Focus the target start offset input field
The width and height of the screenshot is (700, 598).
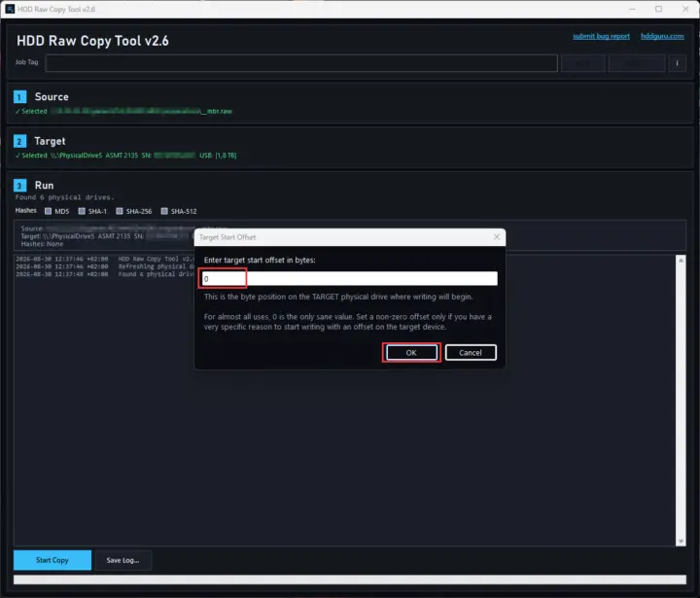pyautogui.click(x=350, y=279)
